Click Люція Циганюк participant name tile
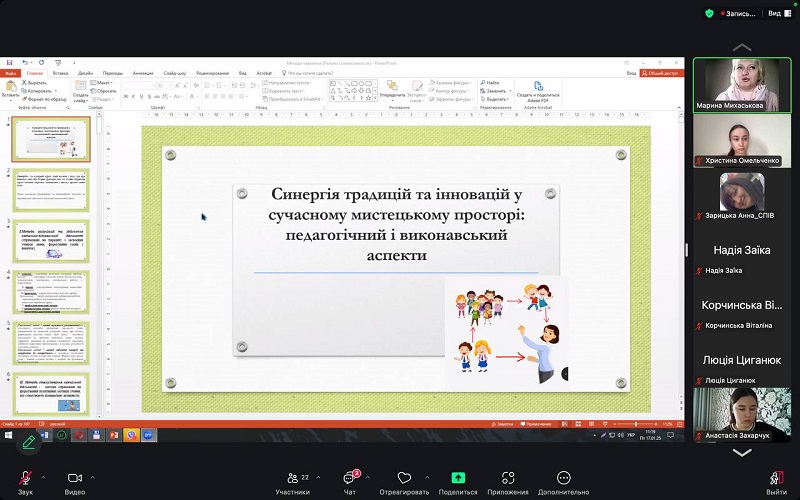The width and height of the screenshot is (800, 500). (x=742, y=360)
